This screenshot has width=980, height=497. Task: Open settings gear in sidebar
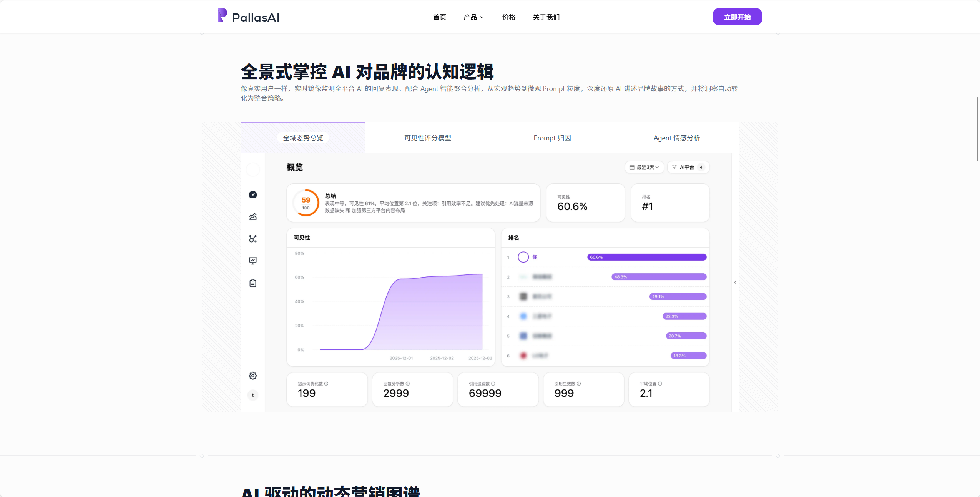[253, 376]
